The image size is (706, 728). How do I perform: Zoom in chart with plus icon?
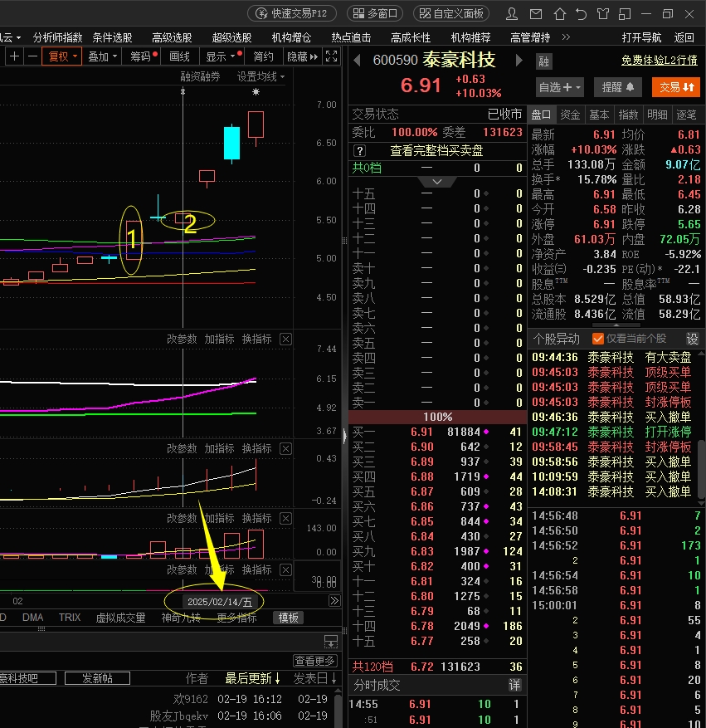tap(14, 56)
